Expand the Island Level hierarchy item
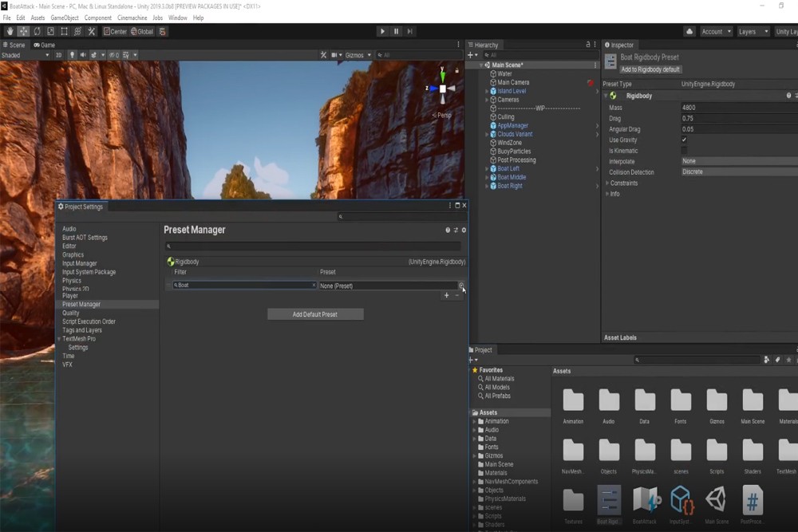 tap(487, 92)
